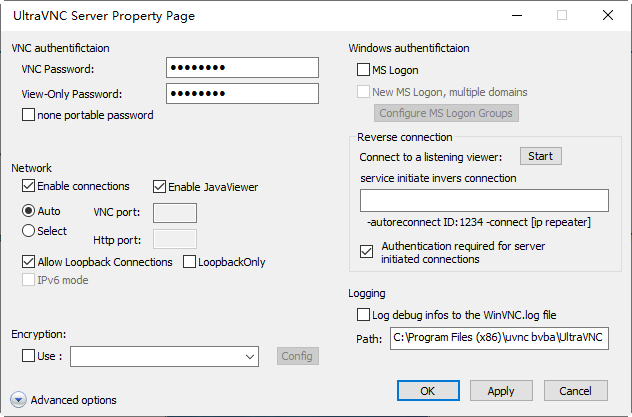632x417 pixels.
Task: Focus the VNC Password field
Action: pos(242,68)
